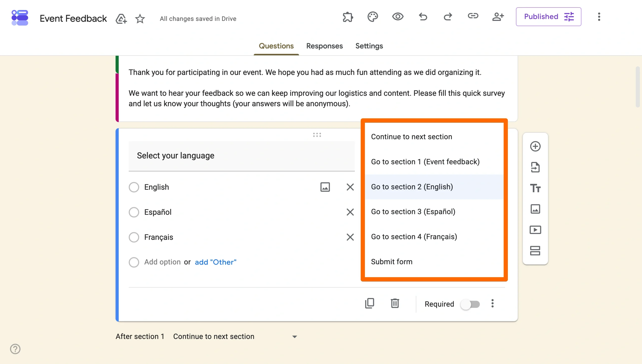Click the Event Feedback form title
This screenshot has height=364, width=642.
pyautogui.click(x=73, y=19)
